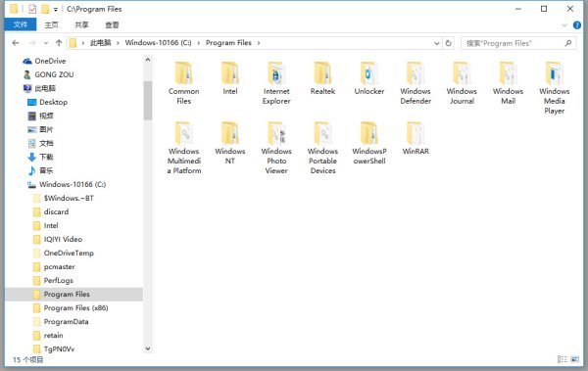Open the Intel folder in file pane
The image size is (588, 371).
[x=230, y=78]
